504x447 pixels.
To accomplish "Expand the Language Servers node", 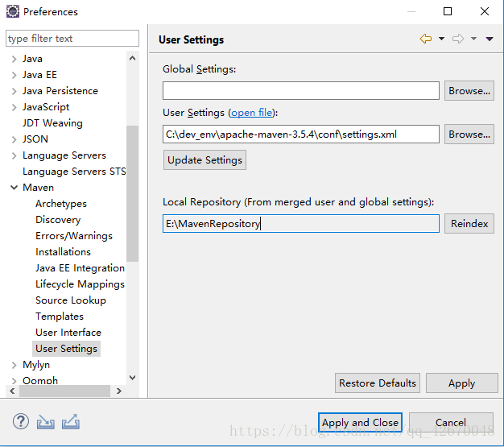I will pyautogui.click(x=14, y=155).
